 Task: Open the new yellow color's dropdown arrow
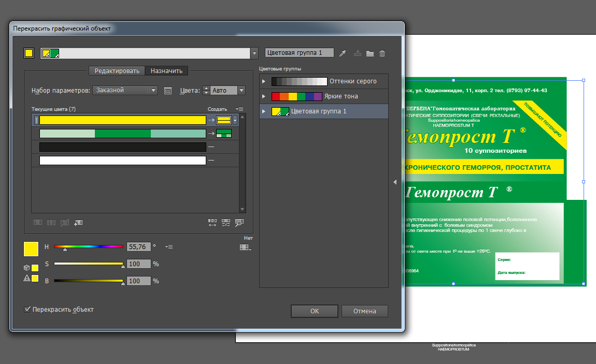tap(235, 120)
